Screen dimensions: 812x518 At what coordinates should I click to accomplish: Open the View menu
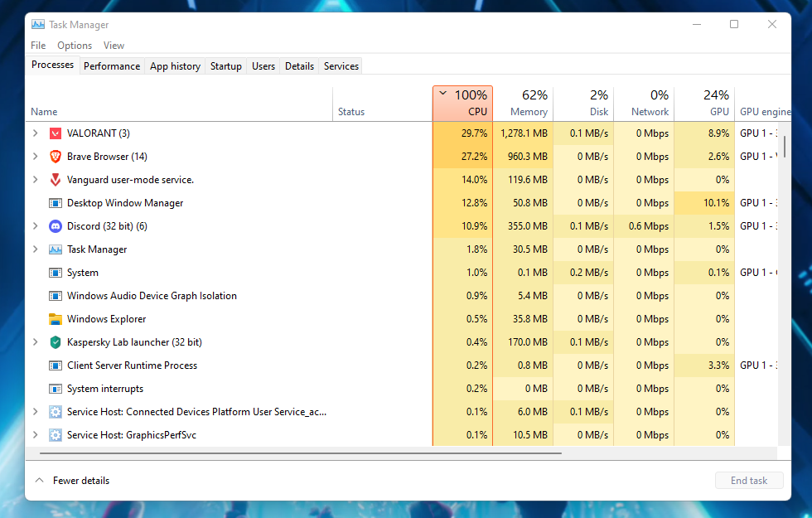coord(114,46)
